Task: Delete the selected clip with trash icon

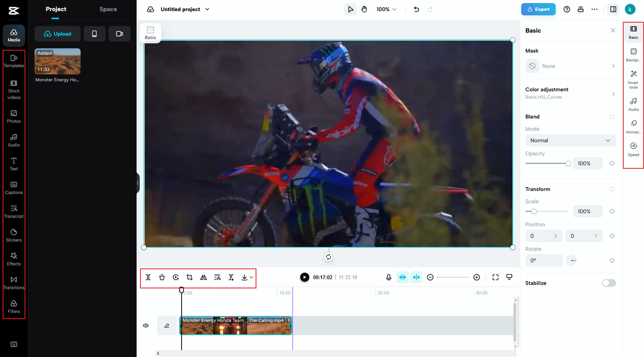Action: (x=162, y=277)
